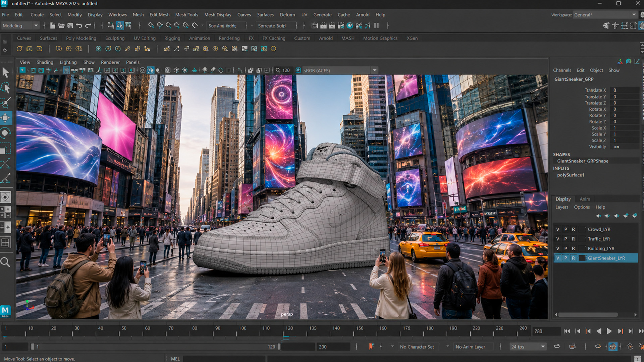The image size is (644, 362).
Task: Toggle reference R of Crowd_LYR
Action: tap(573, 229)
